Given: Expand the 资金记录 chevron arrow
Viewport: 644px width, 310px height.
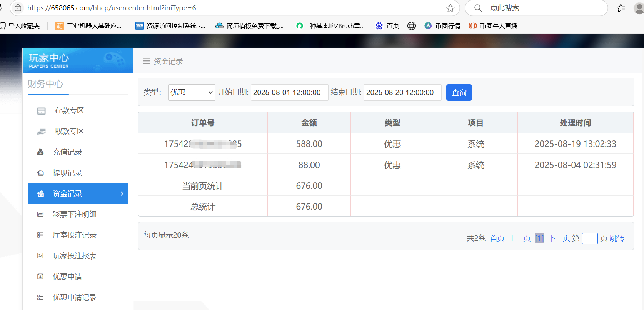Looking at the screenshot, I should coord(122,193).
